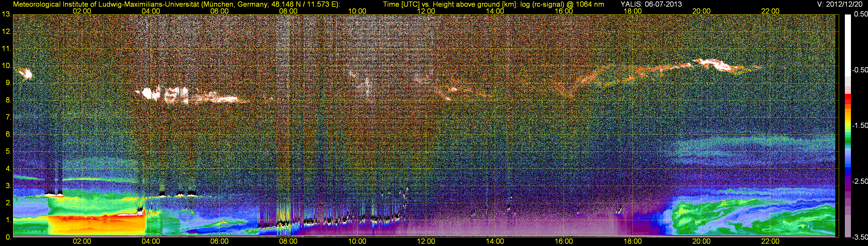Viewport: 868px width, 246px height.
Task: Click the 22:00 label on the bottom time axis
Action: point(770,241)
